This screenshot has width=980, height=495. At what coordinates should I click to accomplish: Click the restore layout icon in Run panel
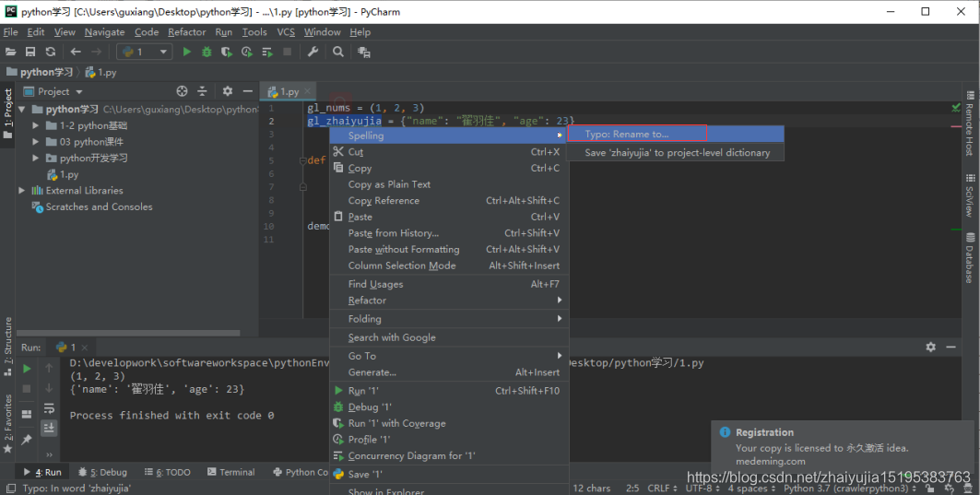click(27, 414)
